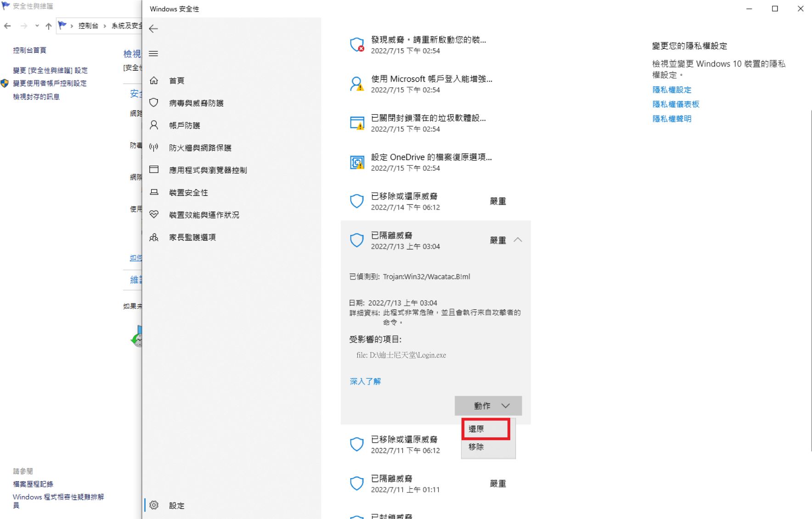Click affected file path D:\迪士尼天堂\Login.exe
812x519 pixels.
tap(401, 355)
